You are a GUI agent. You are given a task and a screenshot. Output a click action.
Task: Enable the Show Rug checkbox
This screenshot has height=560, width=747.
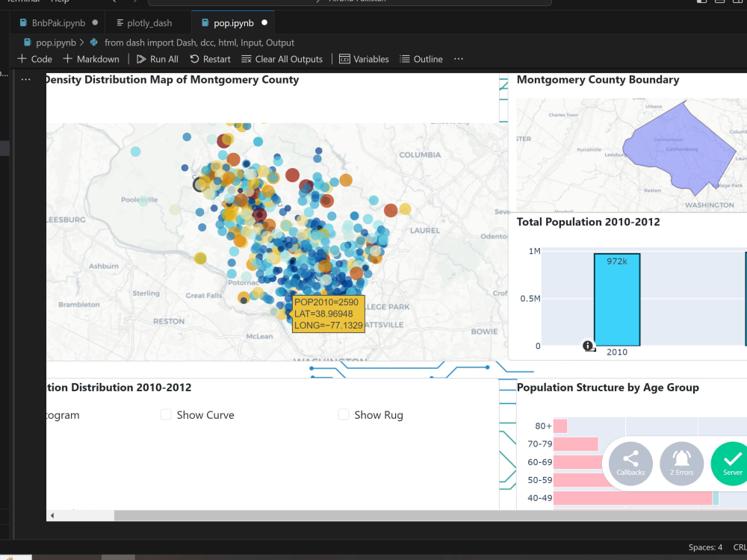click(343, 414)
